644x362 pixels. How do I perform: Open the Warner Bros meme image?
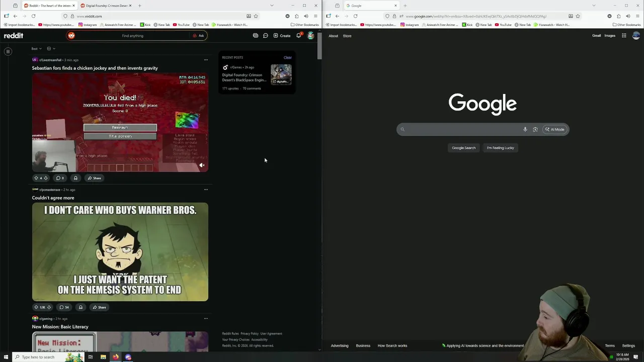tap(120, 252)
